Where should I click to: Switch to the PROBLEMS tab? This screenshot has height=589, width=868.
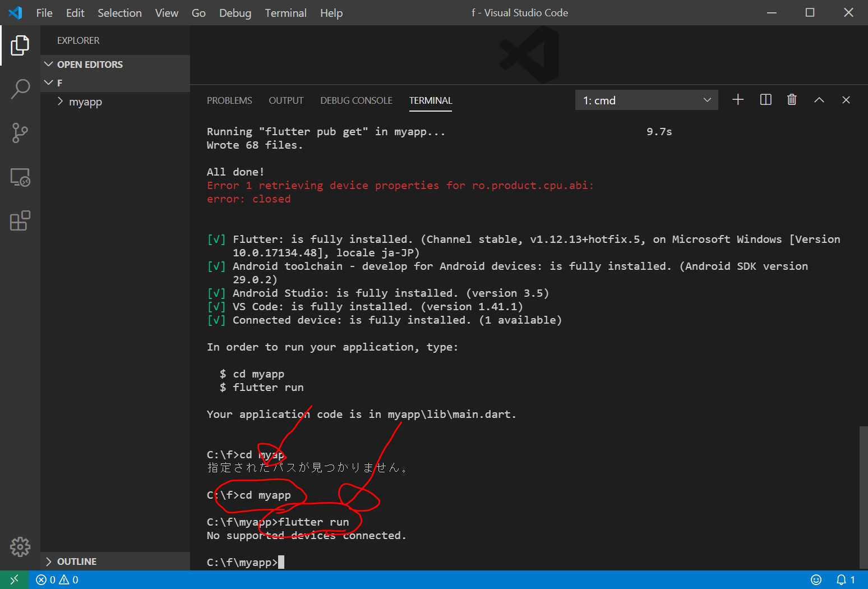[x=229, y=100]
